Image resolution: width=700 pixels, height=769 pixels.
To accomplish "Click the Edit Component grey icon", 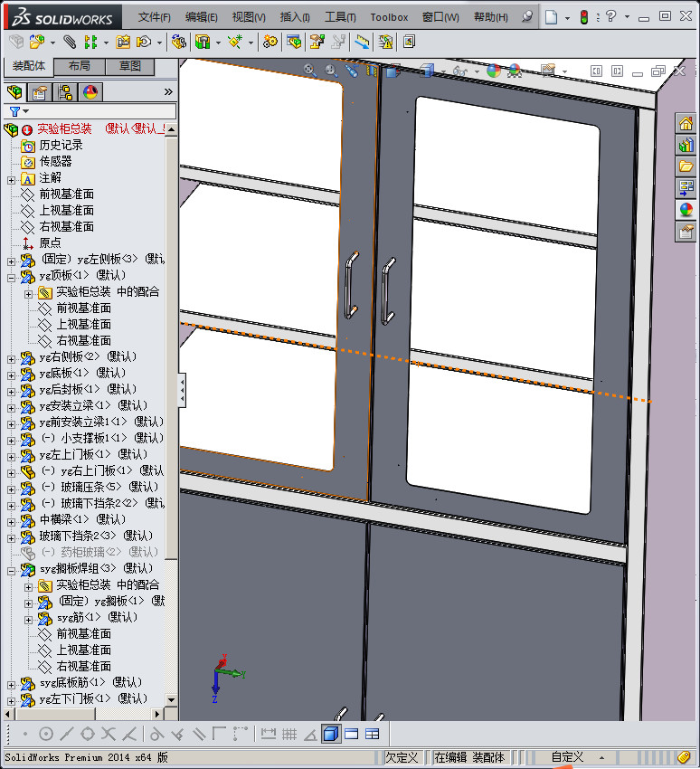I will pyautogui.click(x=16, y=42).
